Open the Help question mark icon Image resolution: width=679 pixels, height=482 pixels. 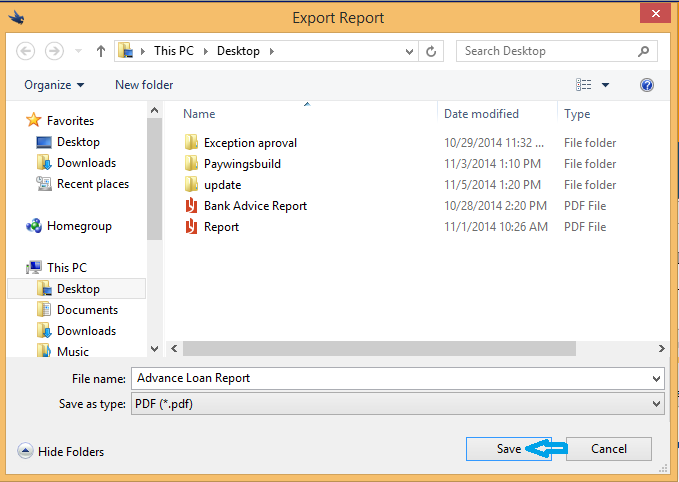click(x=647, y=85)
